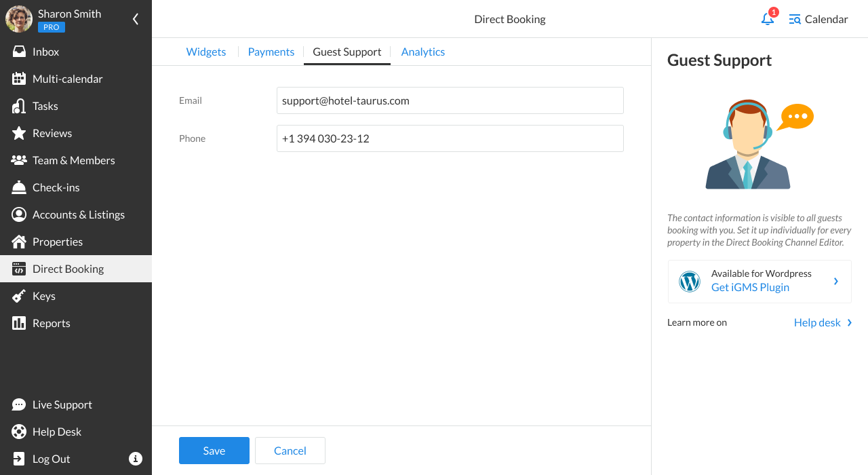Open Team & Members people icon
This screenshot has width=868, height=475.
click(x=19, y=160)
